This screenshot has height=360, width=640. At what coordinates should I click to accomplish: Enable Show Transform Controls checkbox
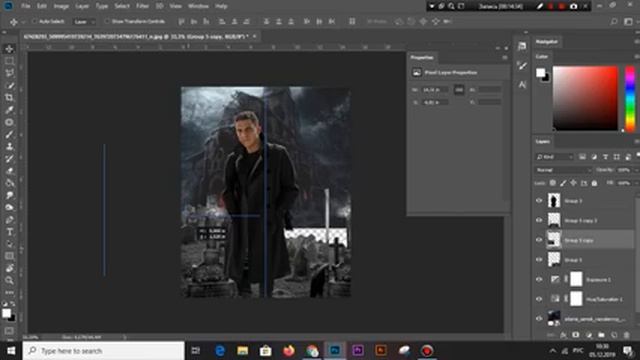(107, 21)
